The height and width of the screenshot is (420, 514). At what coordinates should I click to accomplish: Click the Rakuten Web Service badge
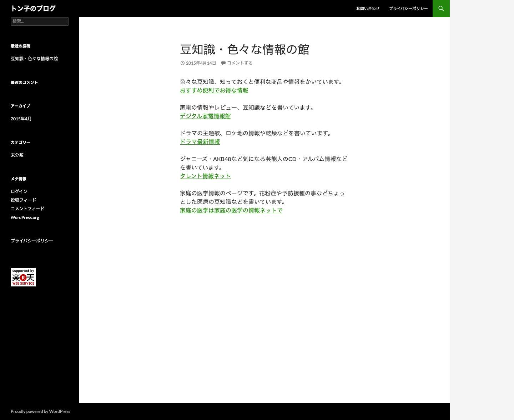[23, 277]
